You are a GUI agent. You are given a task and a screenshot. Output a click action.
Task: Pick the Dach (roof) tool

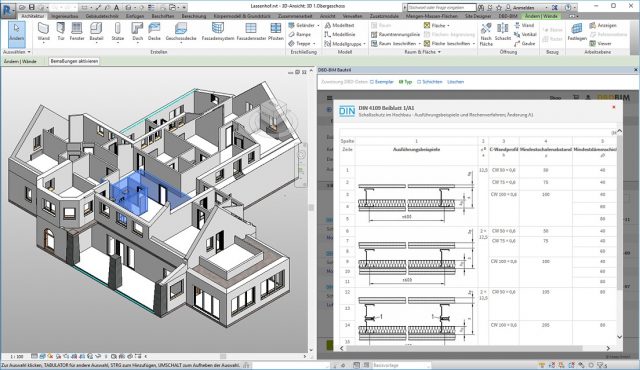click(138, 32)
